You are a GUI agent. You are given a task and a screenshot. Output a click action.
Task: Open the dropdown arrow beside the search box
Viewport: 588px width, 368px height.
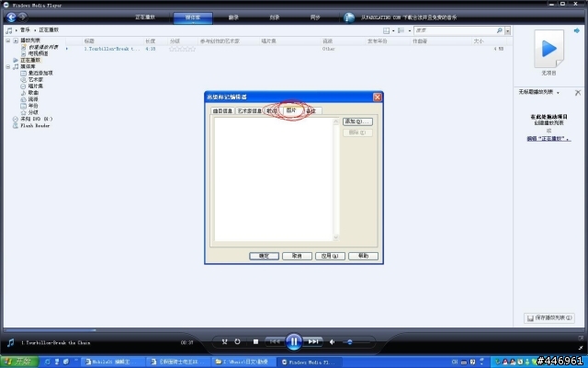[x=507, y=30]
